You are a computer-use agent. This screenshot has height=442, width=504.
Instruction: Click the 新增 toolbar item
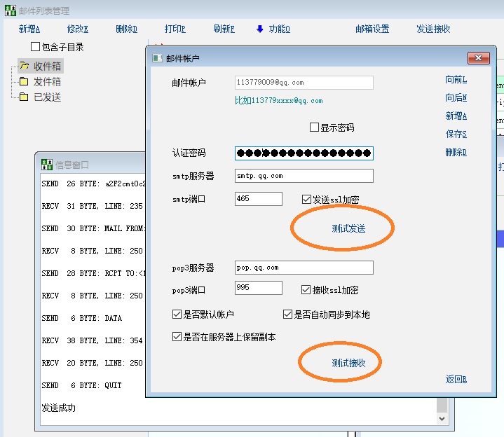coord(29,29)
